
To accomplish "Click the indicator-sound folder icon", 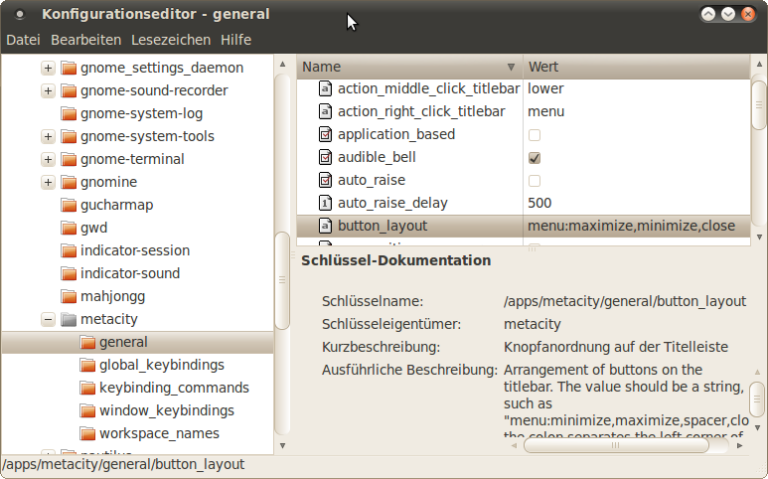I will pos(69,274).
